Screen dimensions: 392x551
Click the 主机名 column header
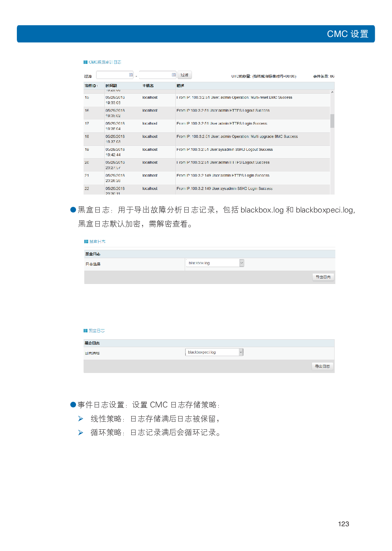(x=148, y=86)
